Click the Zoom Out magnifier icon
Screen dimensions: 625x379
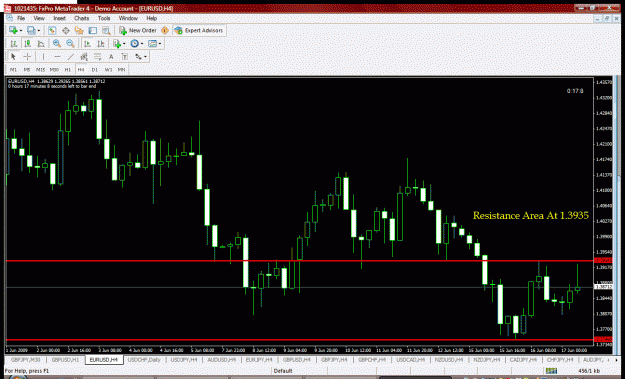point(70,43)
